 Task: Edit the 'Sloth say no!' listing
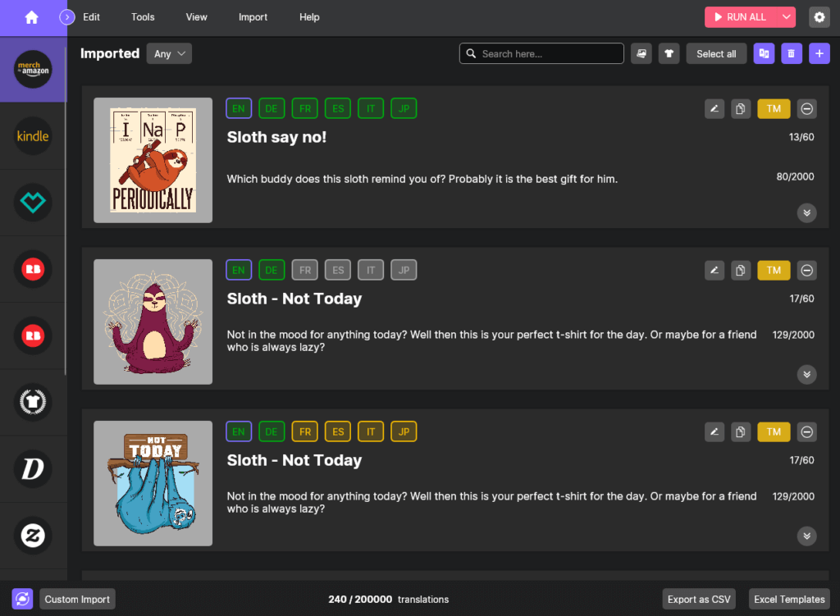click(x=714, y=108)
